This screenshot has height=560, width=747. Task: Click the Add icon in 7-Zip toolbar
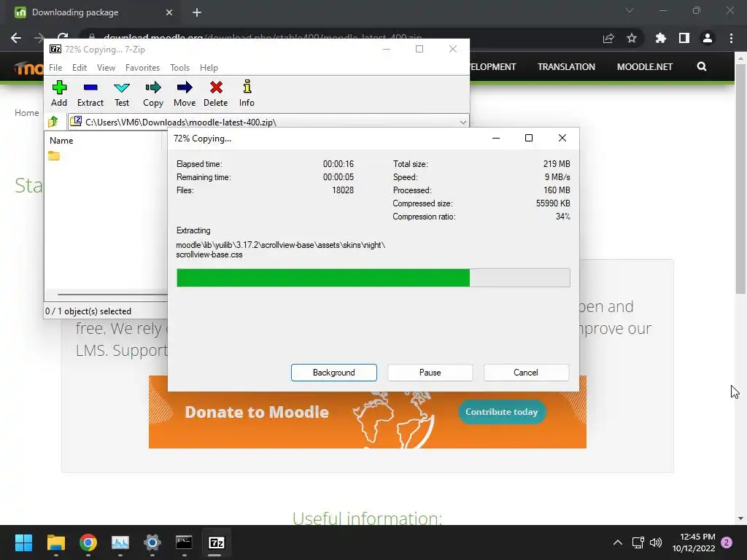pos(59,93)
